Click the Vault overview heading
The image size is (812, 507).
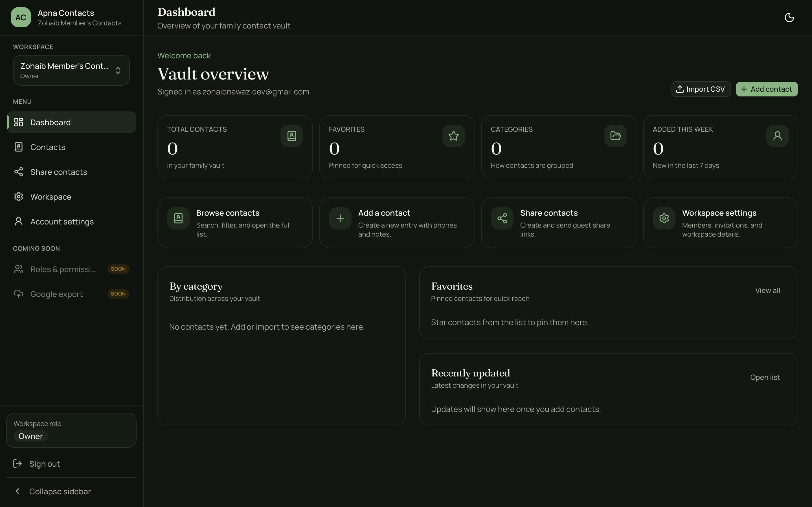point(213,74)
